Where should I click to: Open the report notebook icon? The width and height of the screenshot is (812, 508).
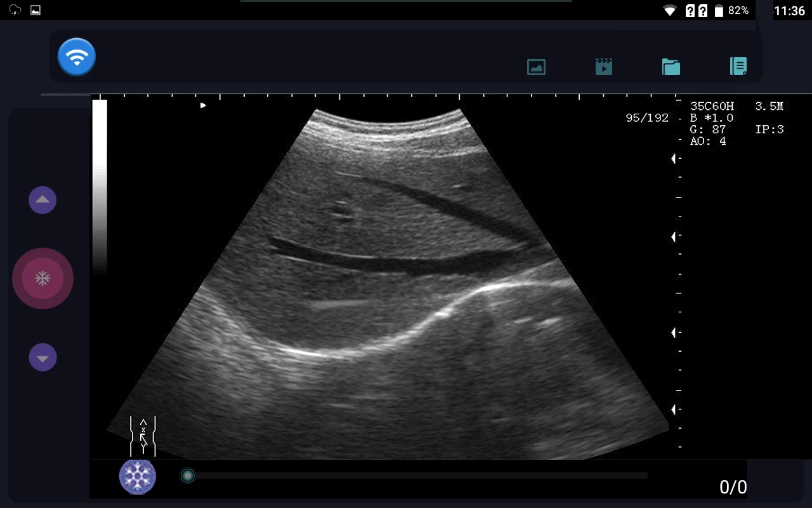[738, 66]
